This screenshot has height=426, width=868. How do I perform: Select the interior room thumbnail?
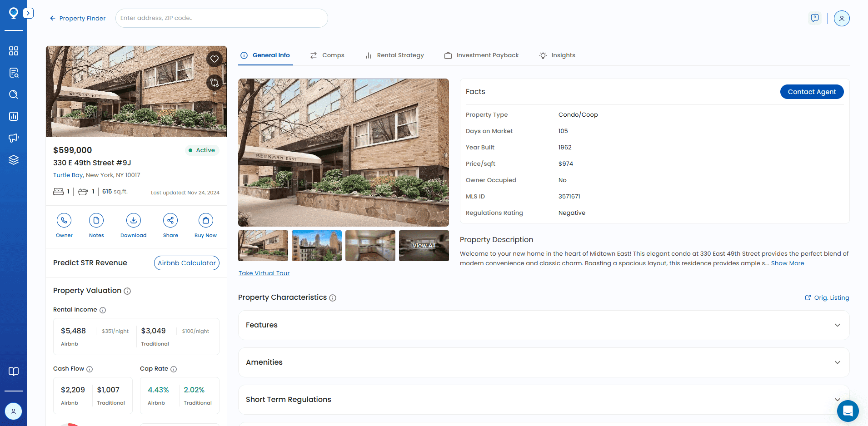(370, 246)
